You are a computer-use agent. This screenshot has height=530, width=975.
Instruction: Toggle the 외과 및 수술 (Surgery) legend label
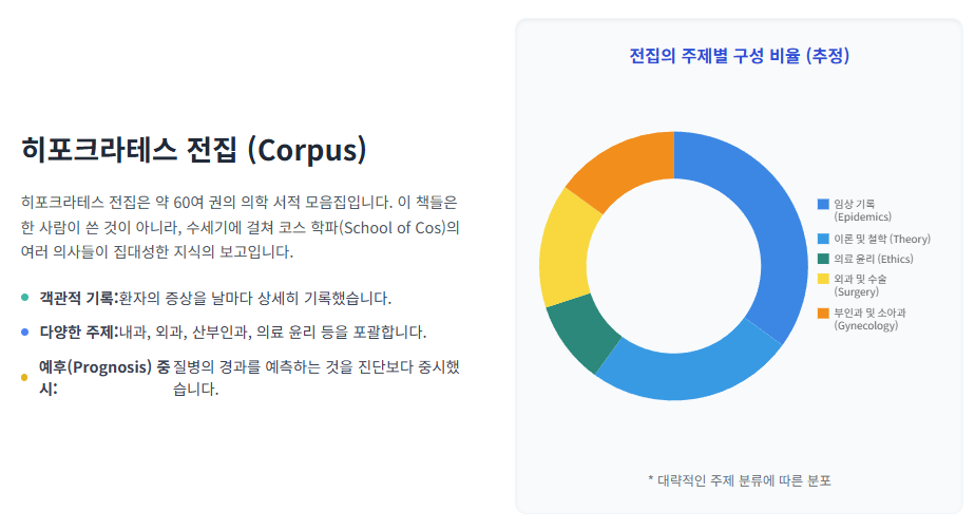coord(860,285)
